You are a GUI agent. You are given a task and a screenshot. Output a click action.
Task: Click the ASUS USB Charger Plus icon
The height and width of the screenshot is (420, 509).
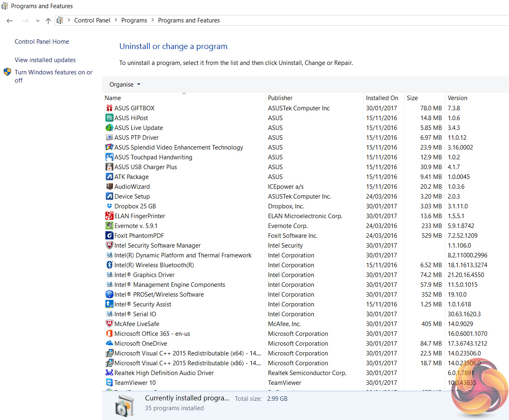(x=109, y=167)
